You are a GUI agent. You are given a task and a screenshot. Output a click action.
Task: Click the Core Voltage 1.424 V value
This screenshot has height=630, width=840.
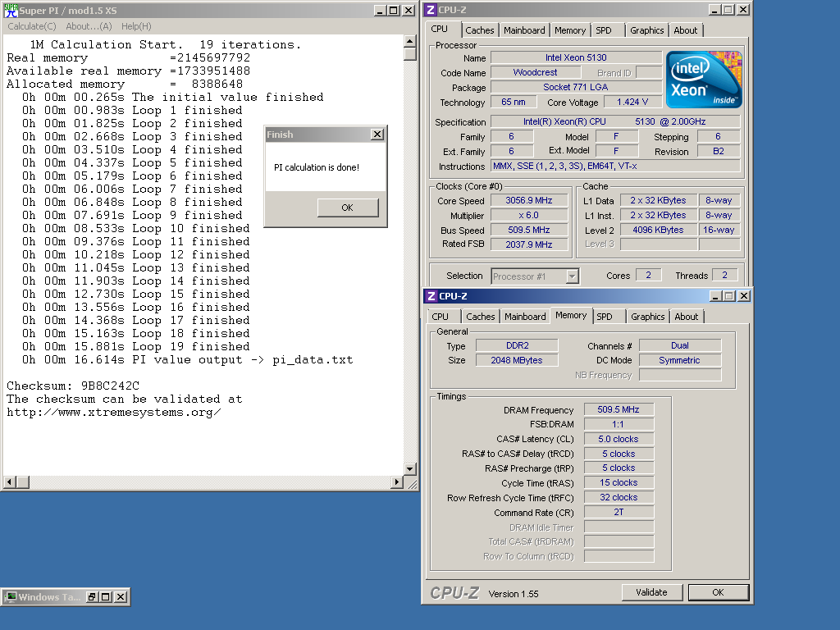[x=632, y=102]
